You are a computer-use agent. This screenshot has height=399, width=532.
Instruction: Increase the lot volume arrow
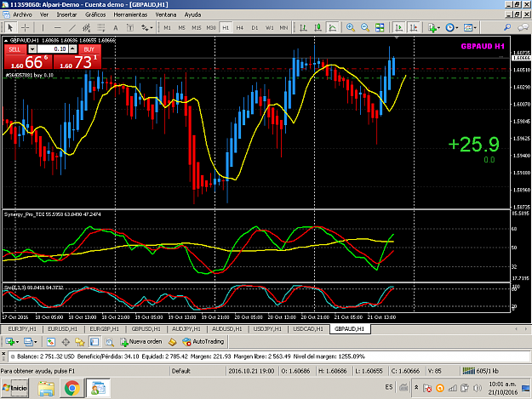tap(72, 49)
